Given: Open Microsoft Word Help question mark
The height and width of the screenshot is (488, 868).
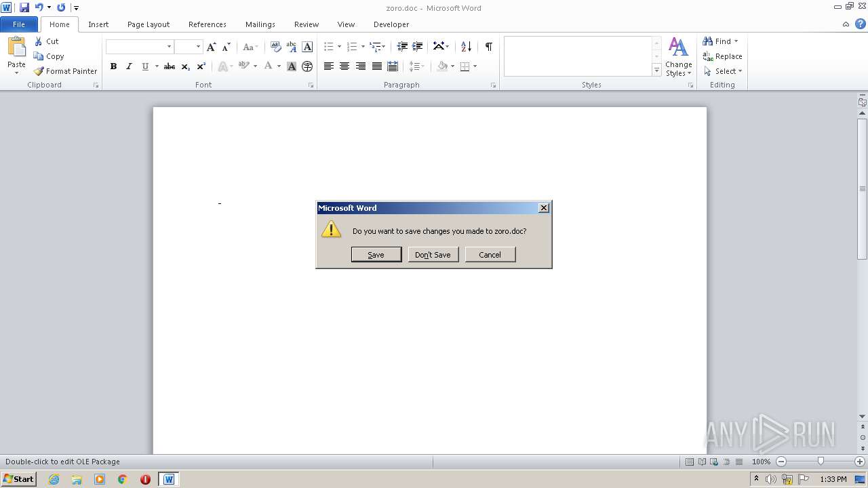Looking at the screenshot, I should click(860, 24).
